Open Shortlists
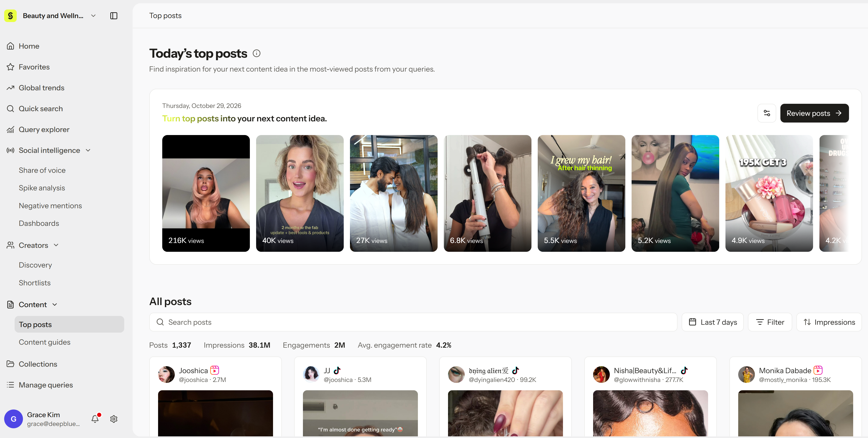 (35, 283)
